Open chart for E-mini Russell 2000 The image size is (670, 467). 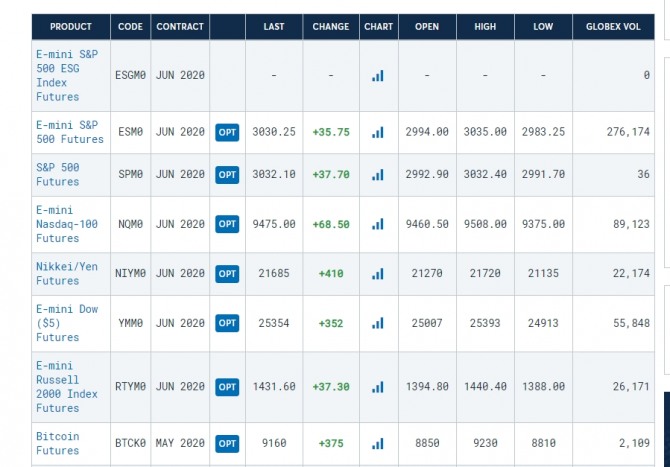378,386
